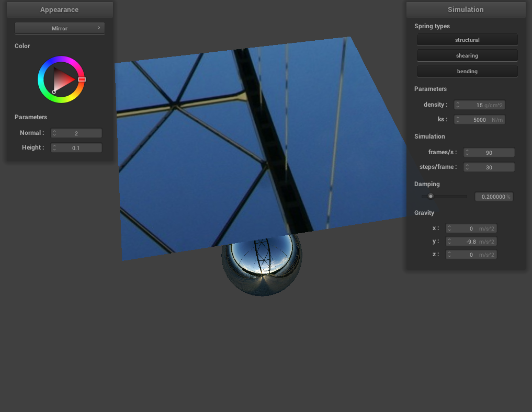Click the density stepper arrows
Screen dimensions: 532x412
point(458,105)
